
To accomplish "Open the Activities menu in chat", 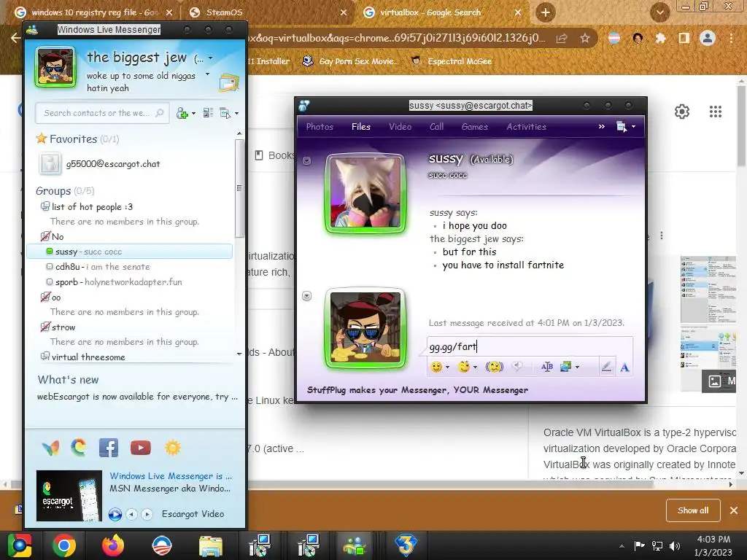I will [526, 127].
